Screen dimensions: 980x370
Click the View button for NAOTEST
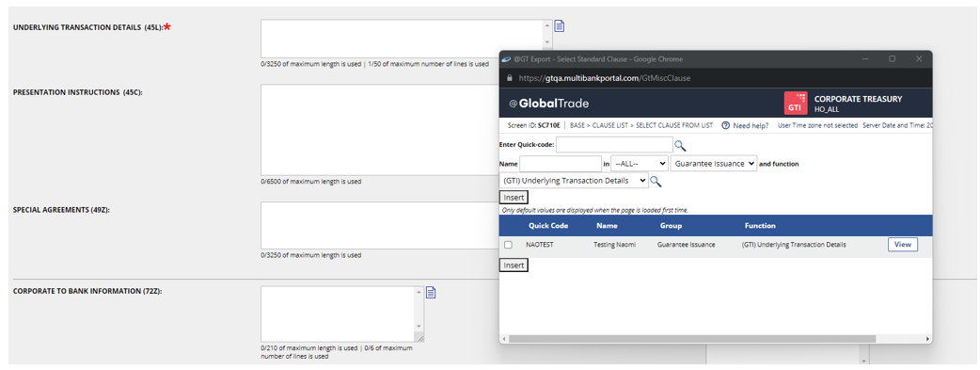pos(903,244)
